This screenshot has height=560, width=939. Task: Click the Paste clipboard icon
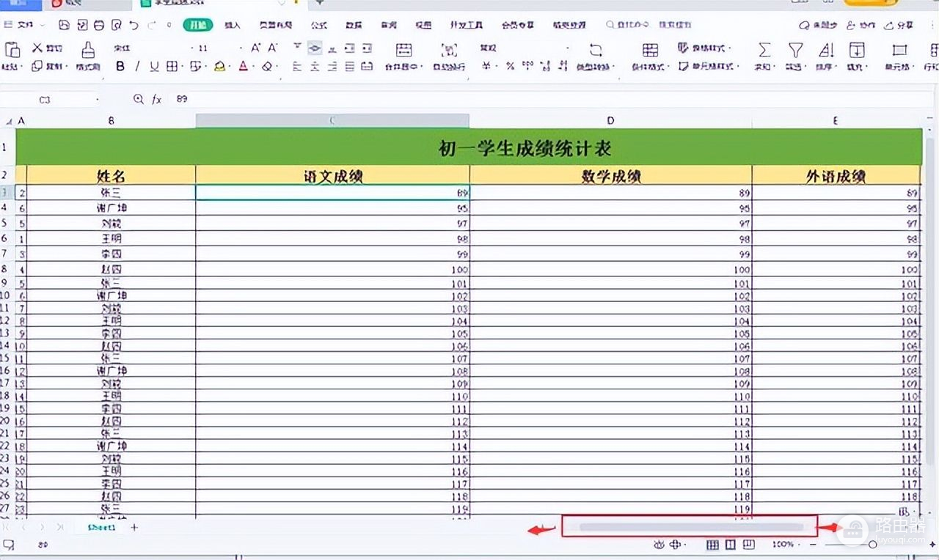[x=12, y=50]
